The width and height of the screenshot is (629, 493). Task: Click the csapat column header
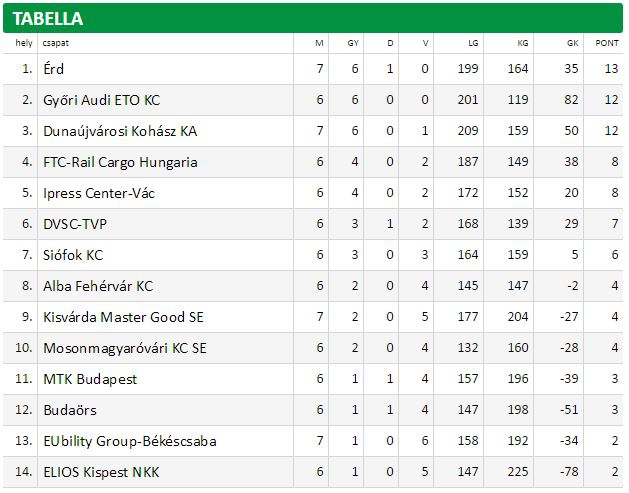pyautogui.click(x=55, y=43)
